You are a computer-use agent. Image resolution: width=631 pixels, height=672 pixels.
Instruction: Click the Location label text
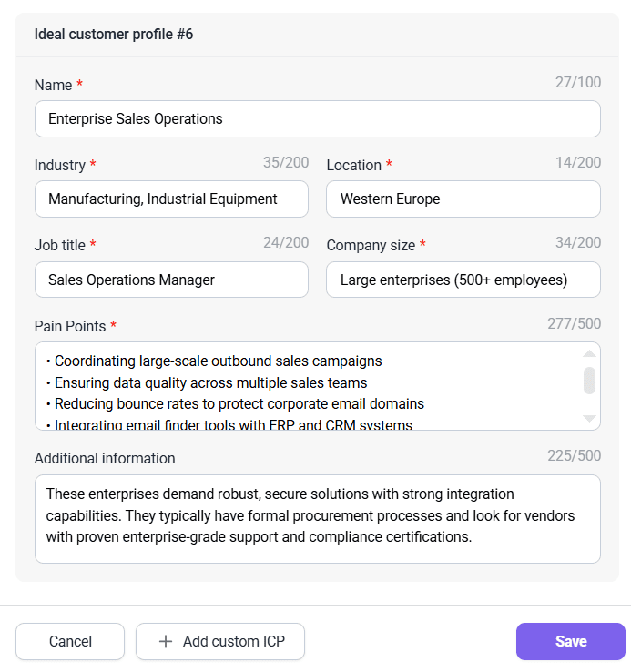(x=353, y=165)
